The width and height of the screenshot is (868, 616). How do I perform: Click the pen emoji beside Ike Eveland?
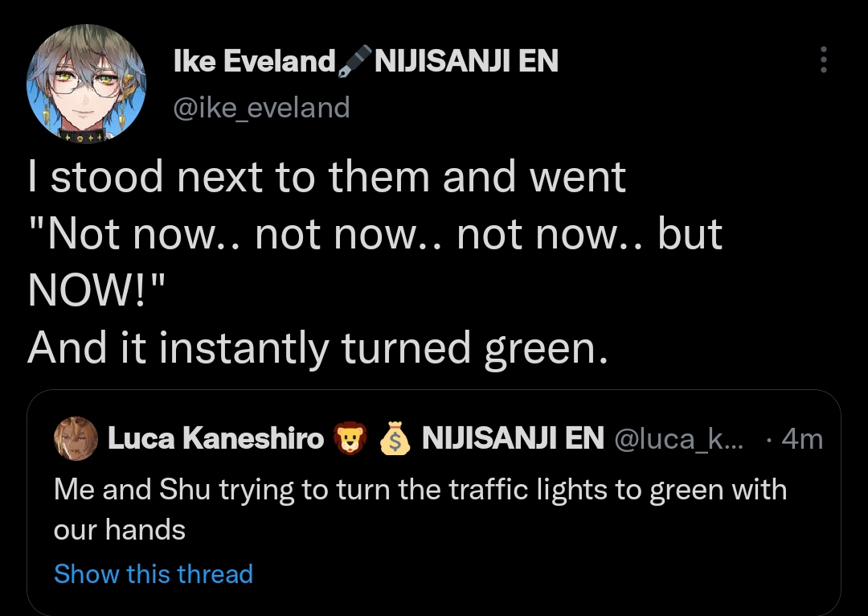354,61
